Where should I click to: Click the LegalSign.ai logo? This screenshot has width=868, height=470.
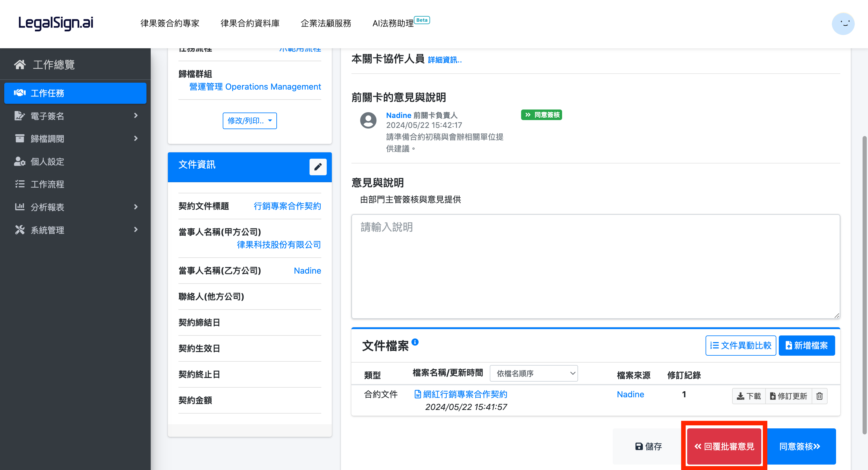[55, 23]
